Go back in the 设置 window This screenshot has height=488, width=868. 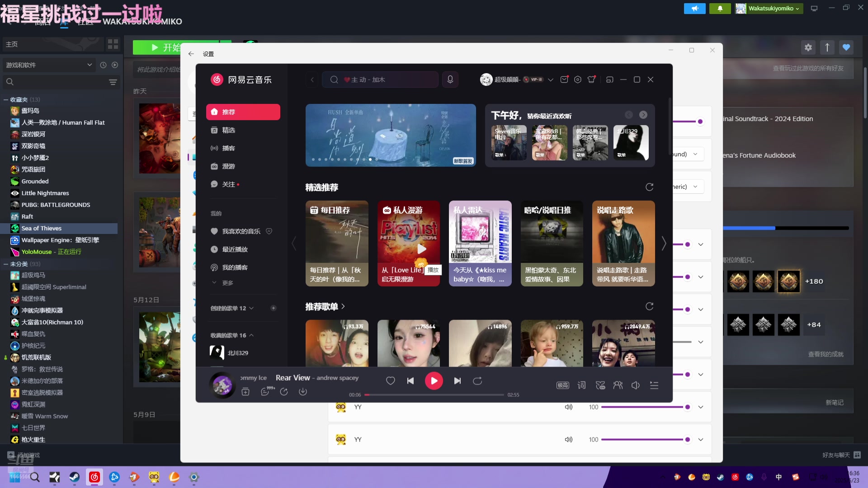191,54
